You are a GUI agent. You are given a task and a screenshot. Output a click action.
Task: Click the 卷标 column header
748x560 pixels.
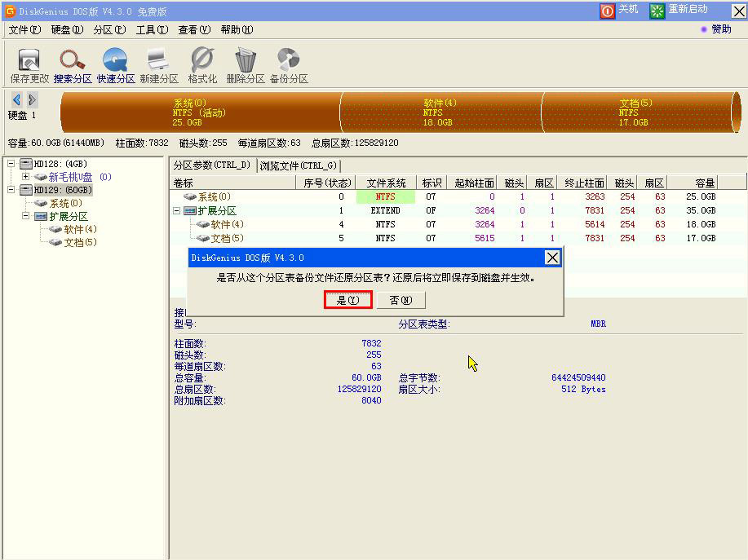pos(232,183)
